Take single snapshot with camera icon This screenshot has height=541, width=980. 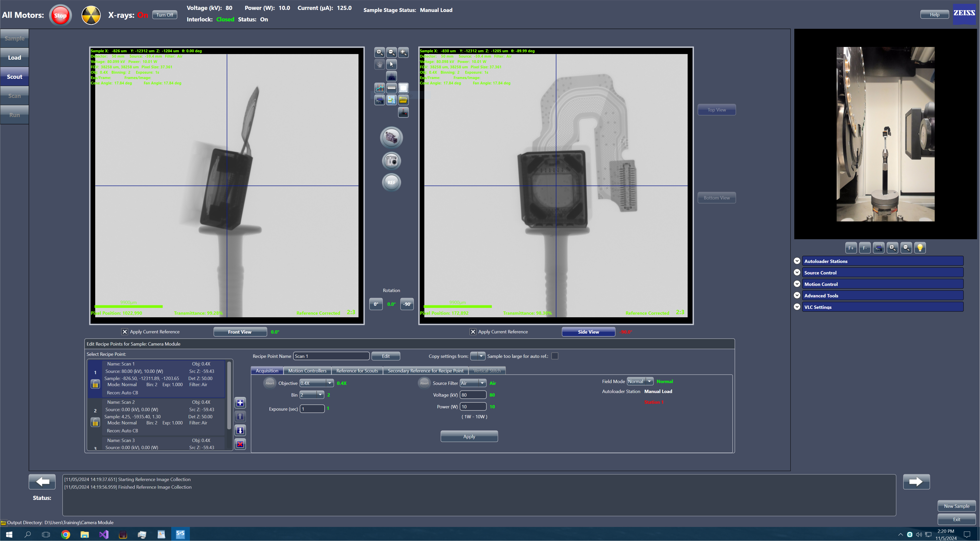(391, 160)
